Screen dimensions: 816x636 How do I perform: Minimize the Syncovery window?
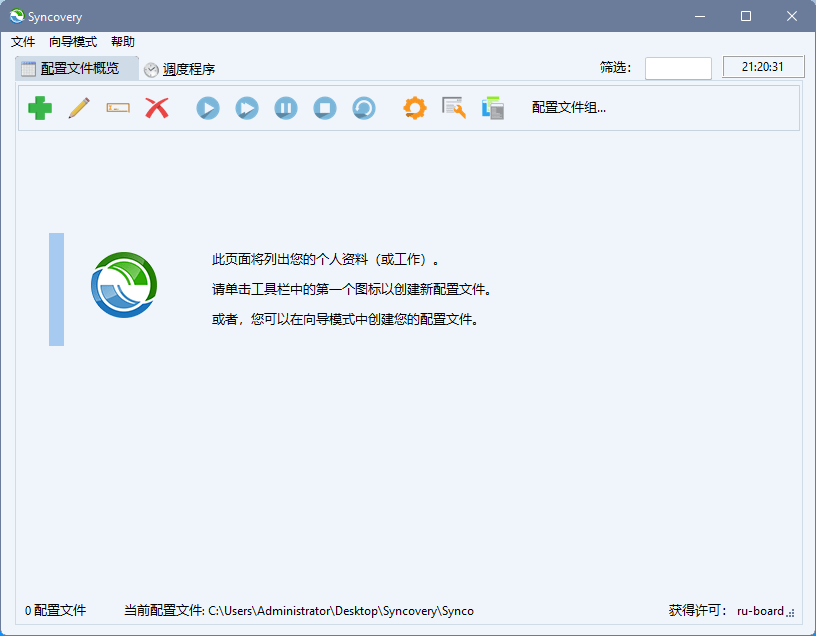pyautogui.click(x=700, y=16)
